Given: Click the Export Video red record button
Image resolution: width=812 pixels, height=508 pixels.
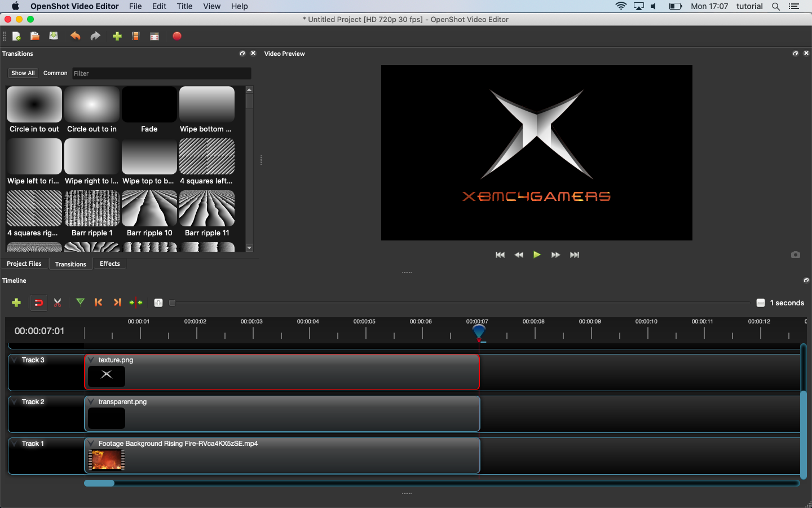Looking at the screenshot, I should [x=177, y=36].
